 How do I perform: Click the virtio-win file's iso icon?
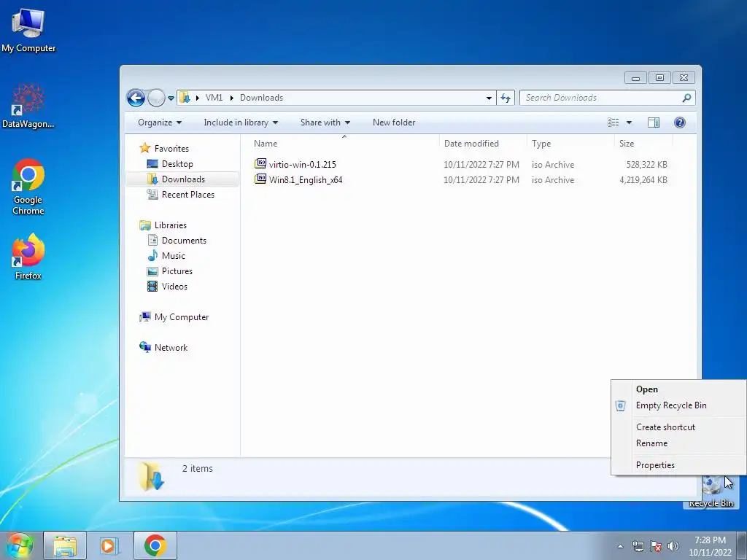(x=260, y=164)
